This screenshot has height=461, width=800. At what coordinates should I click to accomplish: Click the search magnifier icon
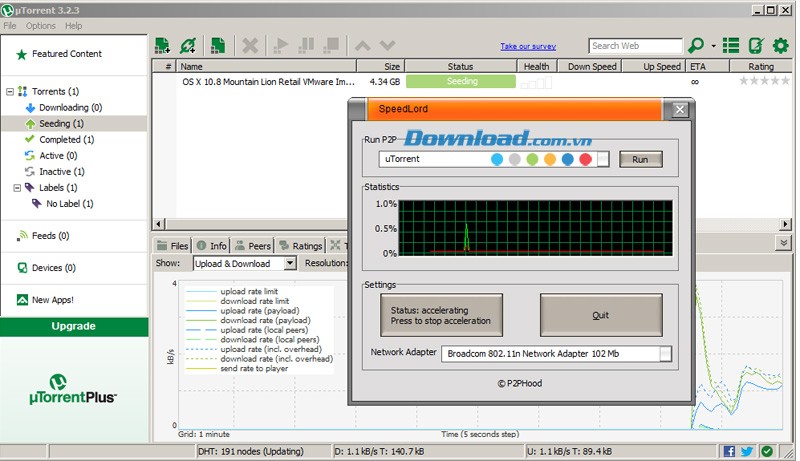point(696,46)
